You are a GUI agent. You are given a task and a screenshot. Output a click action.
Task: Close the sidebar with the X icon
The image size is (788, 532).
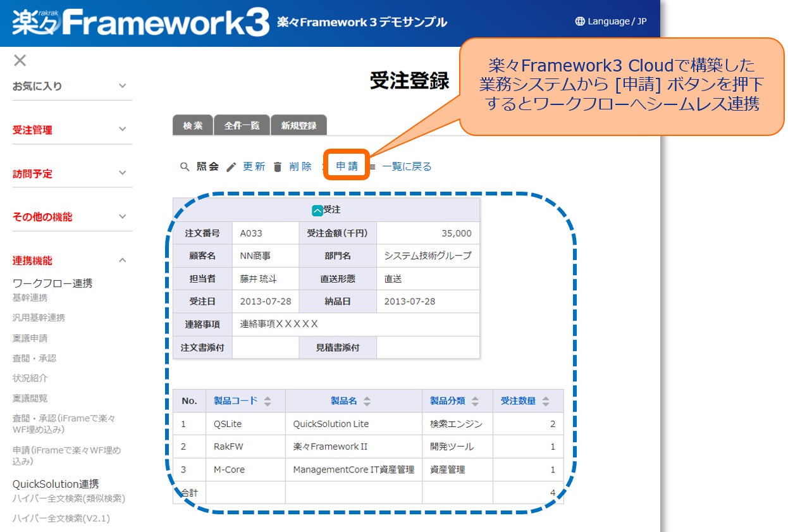[20, 61]
